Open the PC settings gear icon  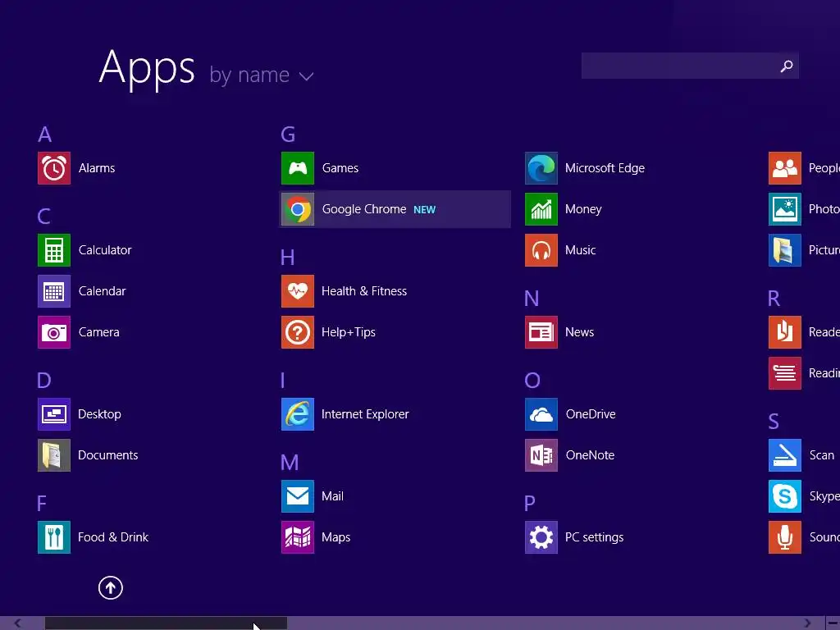(x=541, y=537)
